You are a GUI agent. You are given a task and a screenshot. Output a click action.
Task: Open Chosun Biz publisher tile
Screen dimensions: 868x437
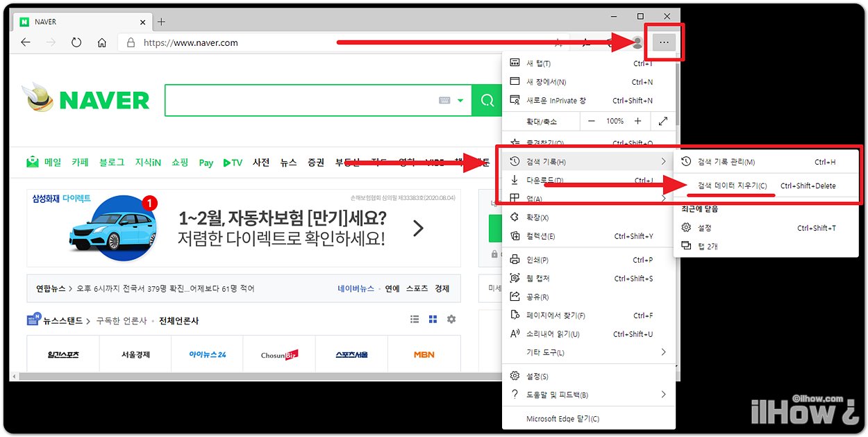click(279, 354)
